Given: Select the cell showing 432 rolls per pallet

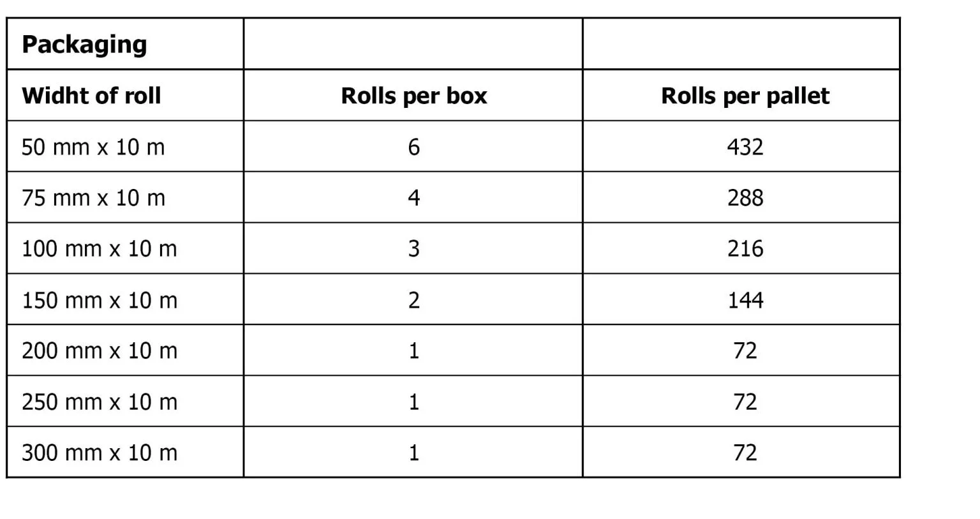Looking at the screenshot, I should pos(745,147).
